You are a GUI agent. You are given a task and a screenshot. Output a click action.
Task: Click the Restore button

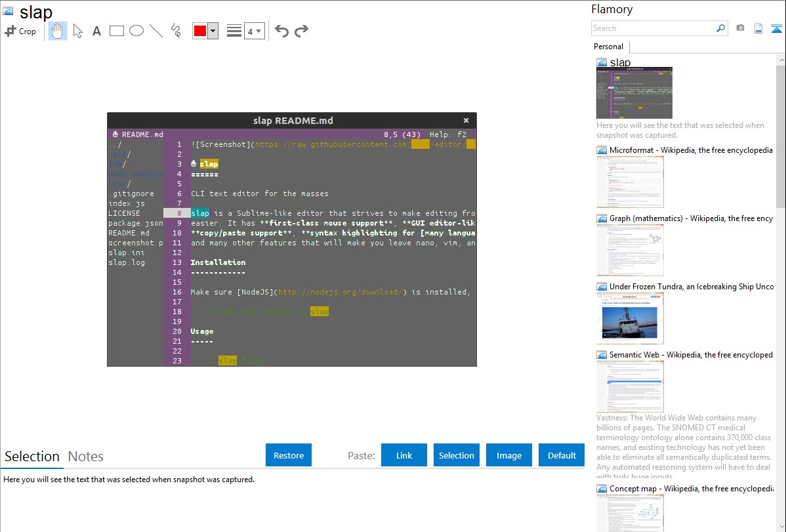tap(289, 455)
